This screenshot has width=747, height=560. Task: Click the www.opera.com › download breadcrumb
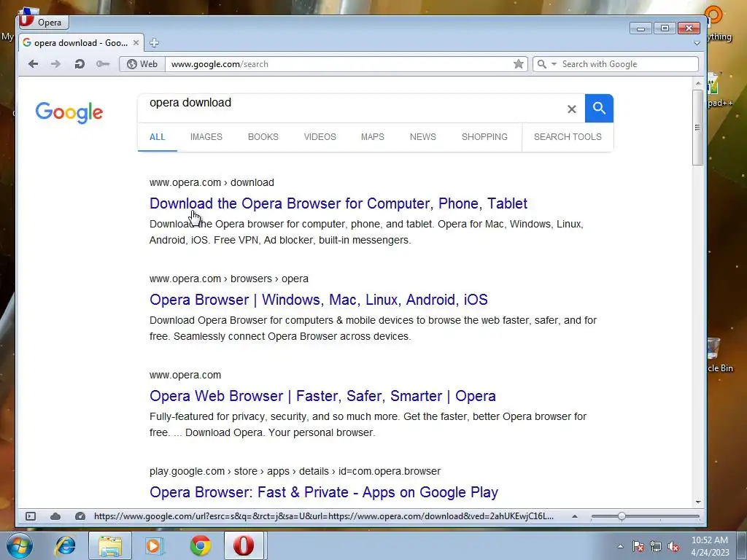[212, 182]
